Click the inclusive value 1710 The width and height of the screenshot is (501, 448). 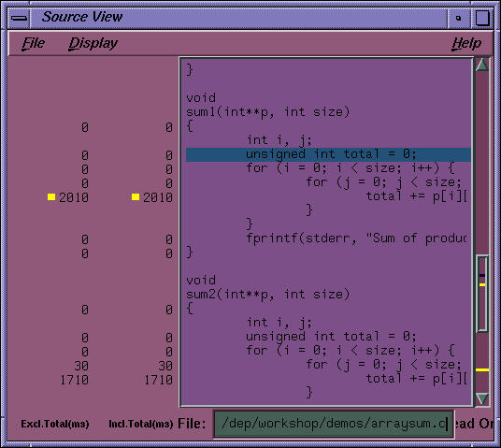click(x=159, y=380)
